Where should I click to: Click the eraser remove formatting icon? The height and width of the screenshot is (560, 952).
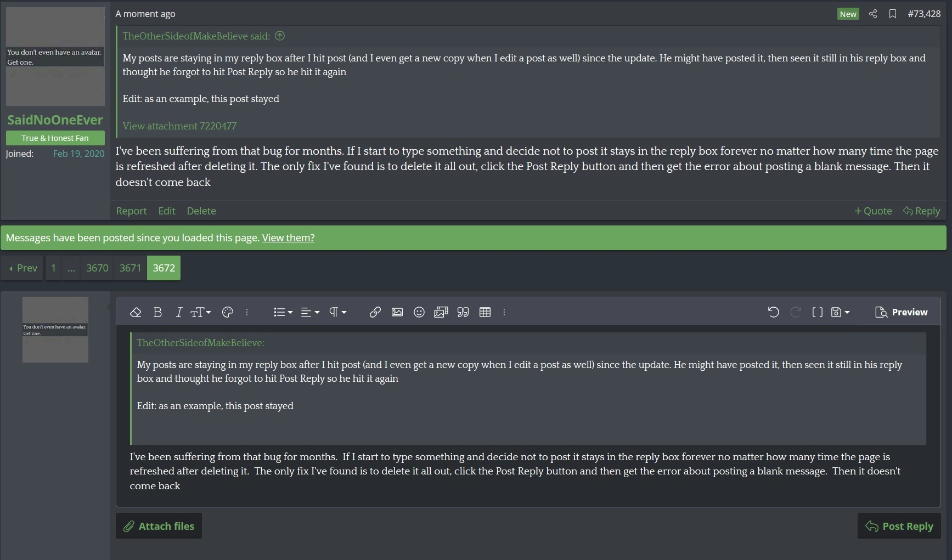coord(136,312)
